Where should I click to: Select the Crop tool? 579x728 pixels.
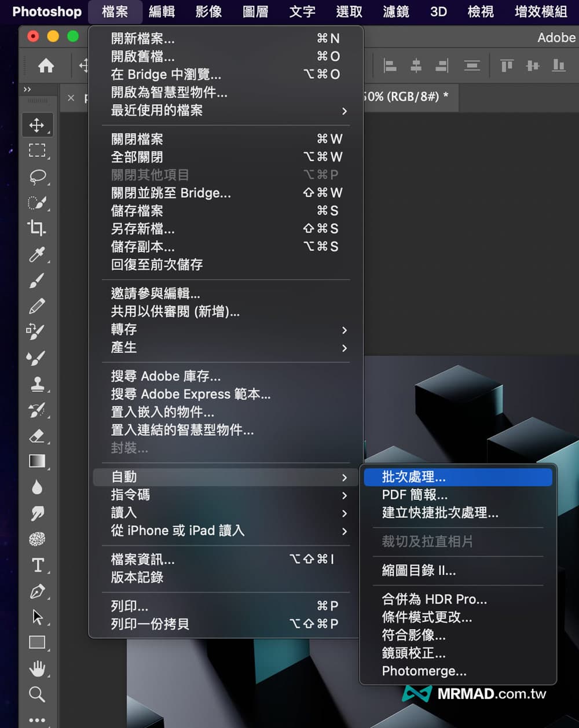click(x=37, y=228)
